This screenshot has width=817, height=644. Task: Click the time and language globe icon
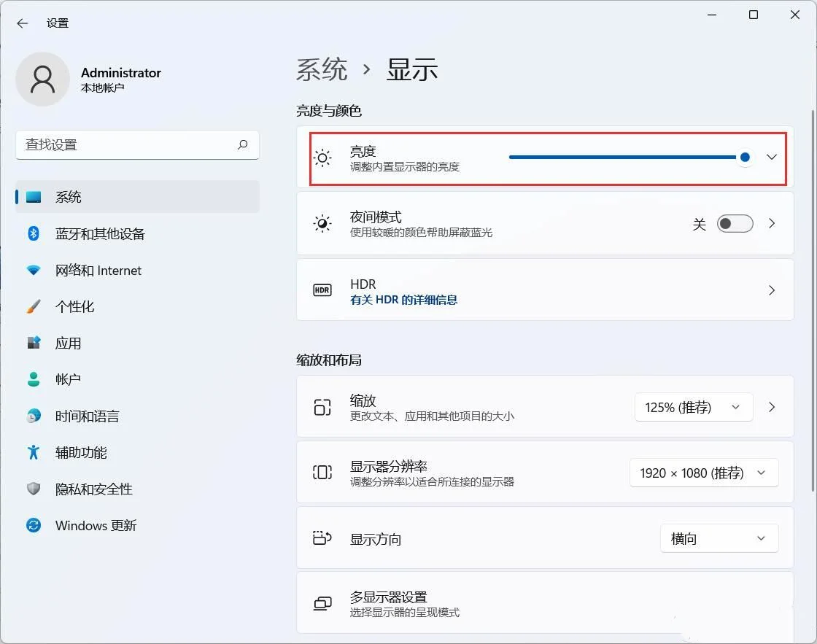(x=34, y=416)
